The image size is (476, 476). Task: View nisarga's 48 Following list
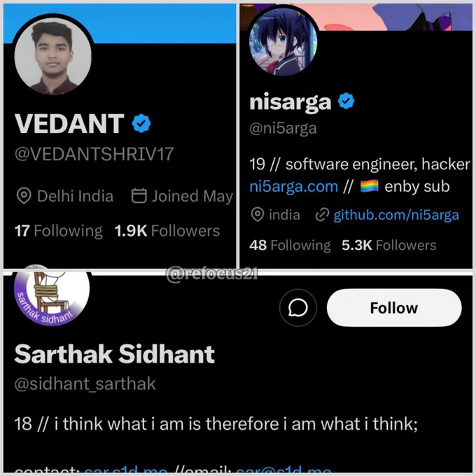point(290,245)
